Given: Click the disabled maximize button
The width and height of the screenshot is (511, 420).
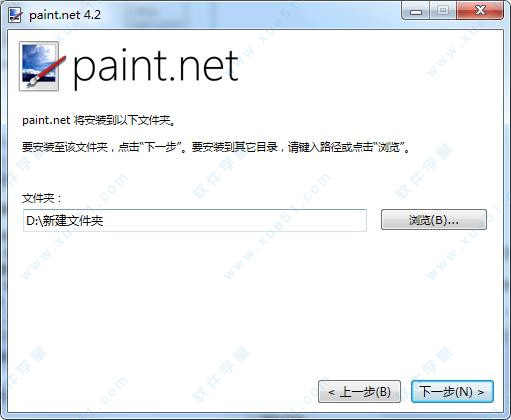Looking at the screenshot, I should click(443, 12).
